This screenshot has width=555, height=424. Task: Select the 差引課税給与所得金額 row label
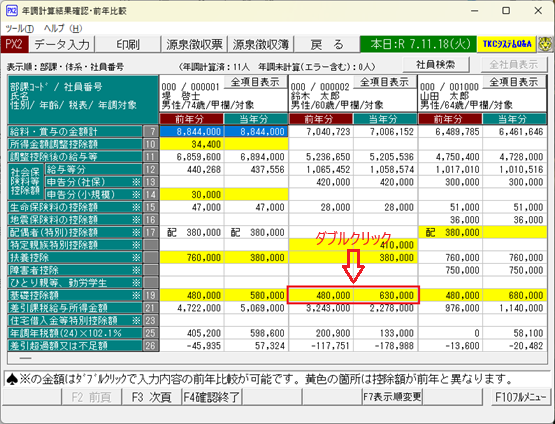click(x=75, y=308)
